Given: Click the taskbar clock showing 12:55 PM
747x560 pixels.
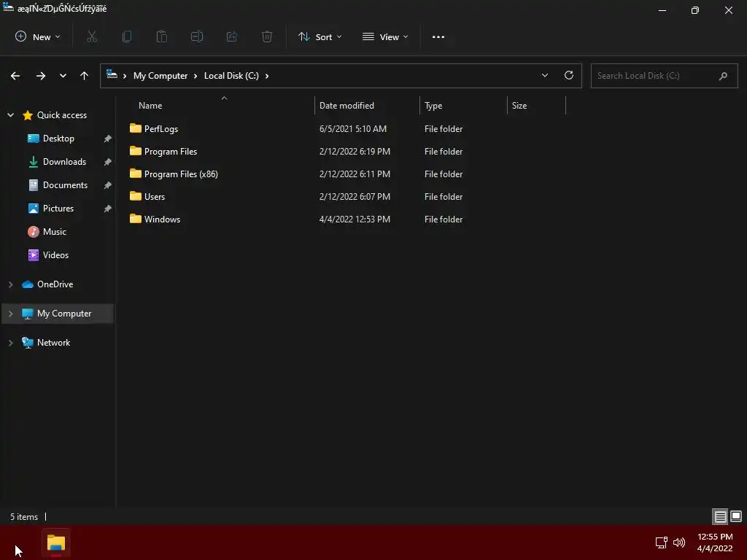Looking at the screenshot, I should (x=715, y=537).
